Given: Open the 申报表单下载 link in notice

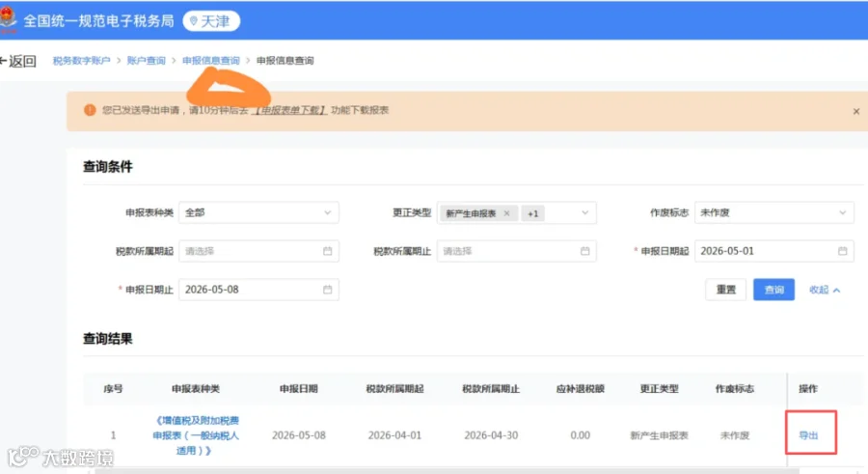Looking at the screenshot, I should pyautogui.click(x=289, y=110).
